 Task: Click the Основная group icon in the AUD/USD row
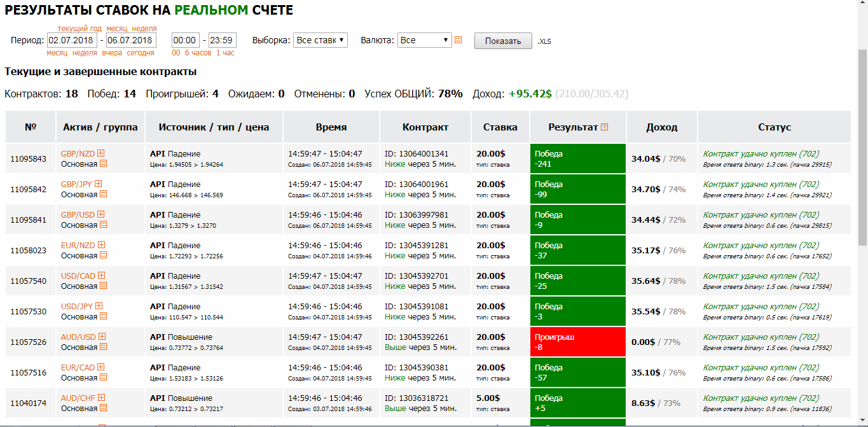[103, 347]
